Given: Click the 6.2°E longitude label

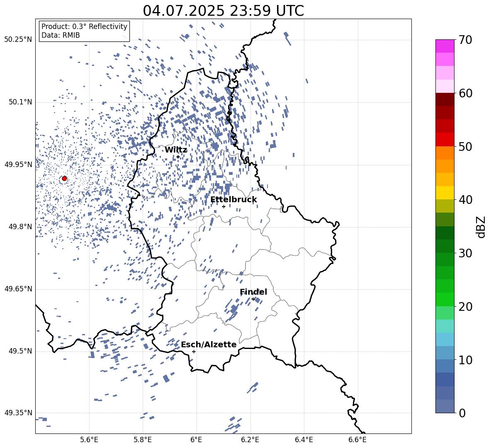Looking at the screenshot, I should (x=250, y=440).
